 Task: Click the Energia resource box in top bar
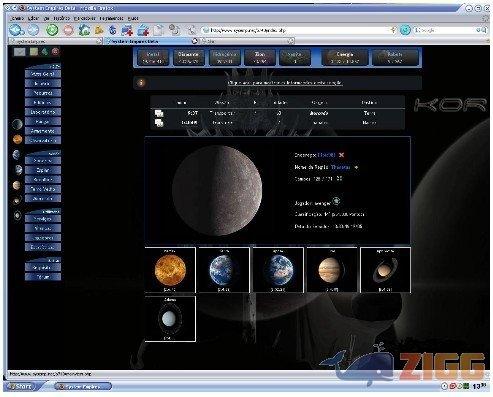tap(345, 57)
